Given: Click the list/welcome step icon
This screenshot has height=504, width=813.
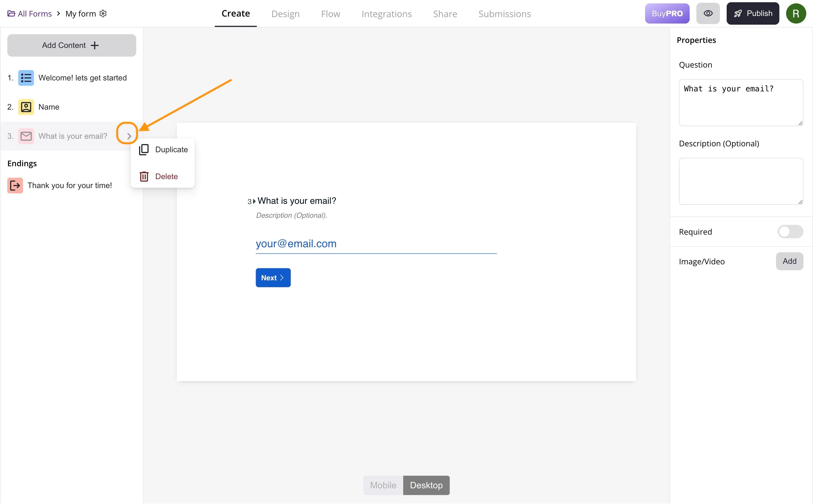Looking at the screenshot, I should (26, 77).
